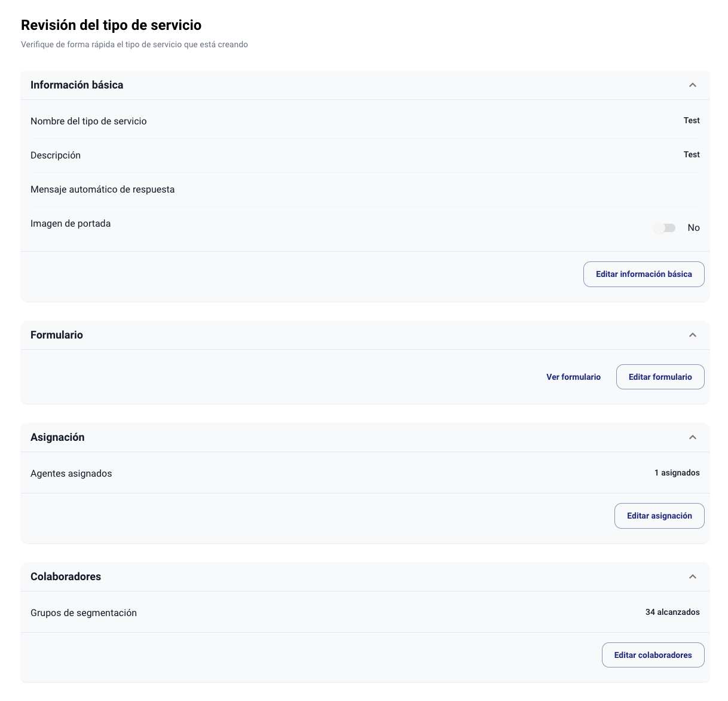Click the Editar asignación button
Image resolution: width=728 pixels, height=701 pixels.
659,516
